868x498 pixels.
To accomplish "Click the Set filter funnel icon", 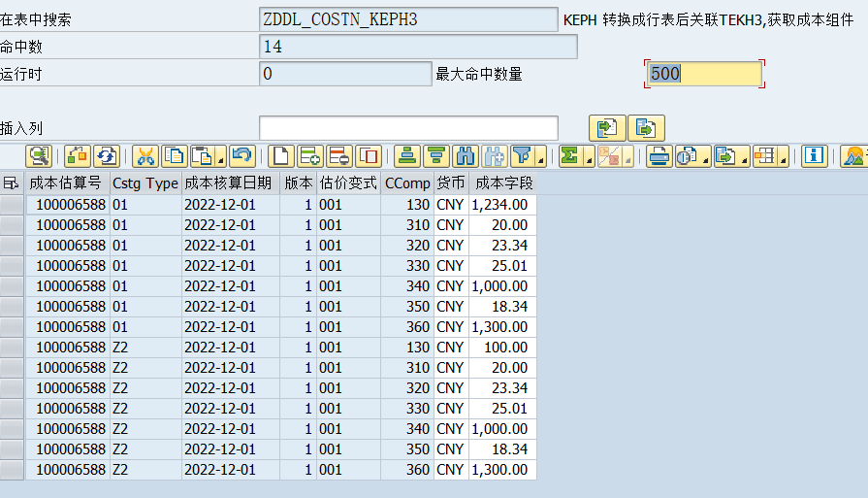I will point(523,156).
